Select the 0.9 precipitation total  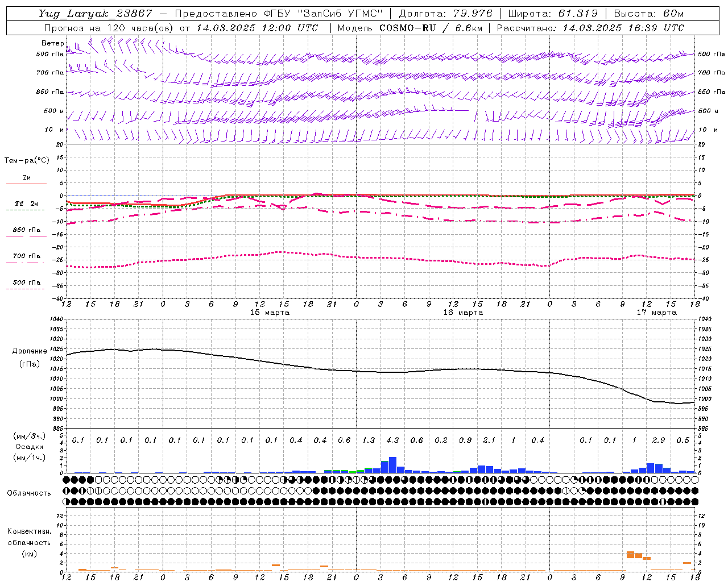coord(465,440)
